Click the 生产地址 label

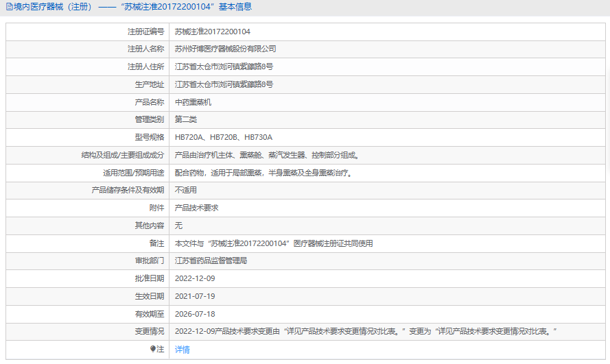tap(150, 84)
